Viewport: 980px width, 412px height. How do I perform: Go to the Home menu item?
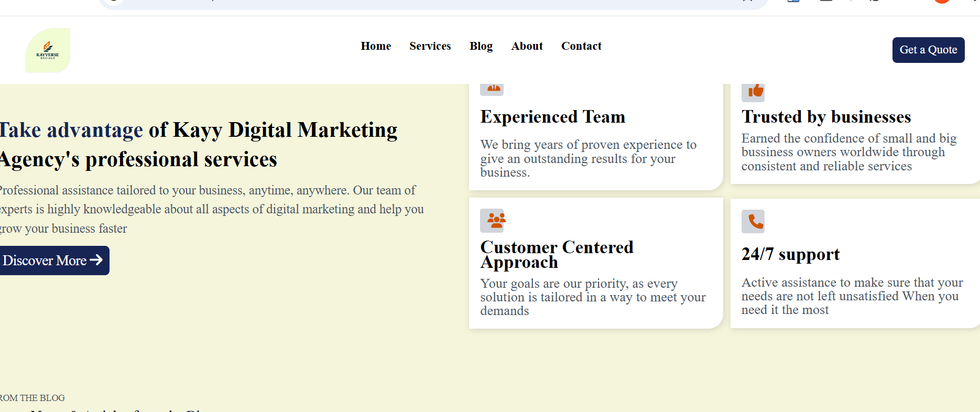pos(376,46)
